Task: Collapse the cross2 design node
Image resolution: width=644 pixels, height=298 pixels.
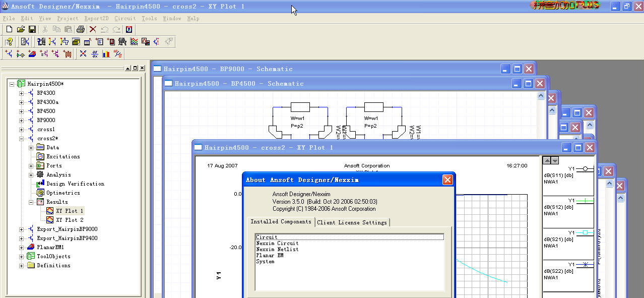Action: pos(21,139)
